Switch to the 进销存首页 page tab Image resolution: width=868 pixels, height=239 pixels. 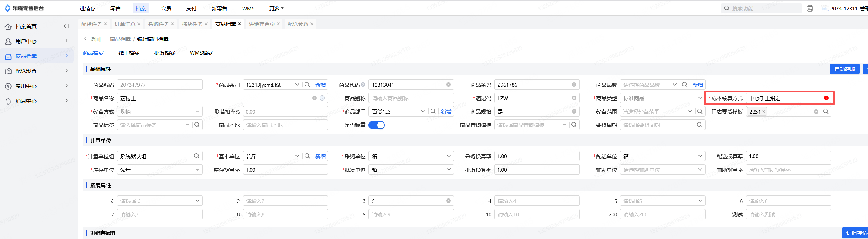pos(262,24)
